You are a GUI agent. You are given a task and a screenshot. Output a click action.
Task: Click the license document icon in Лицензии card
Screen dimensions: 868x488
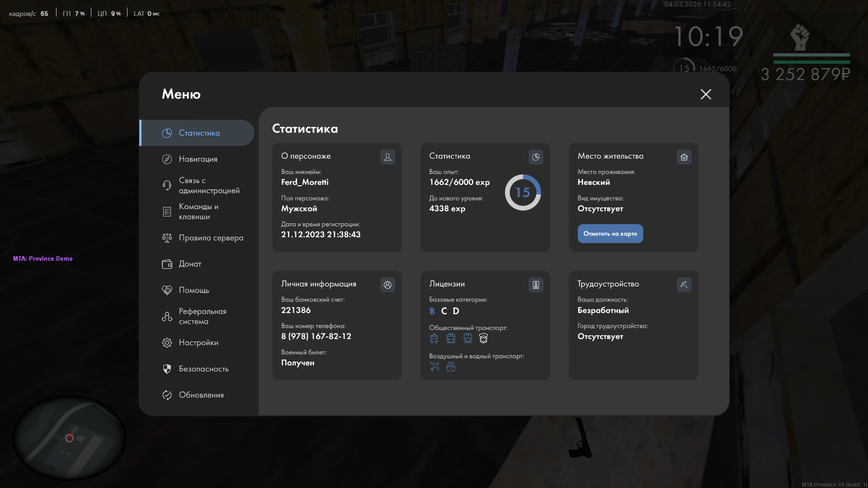[x=536, y=285]
